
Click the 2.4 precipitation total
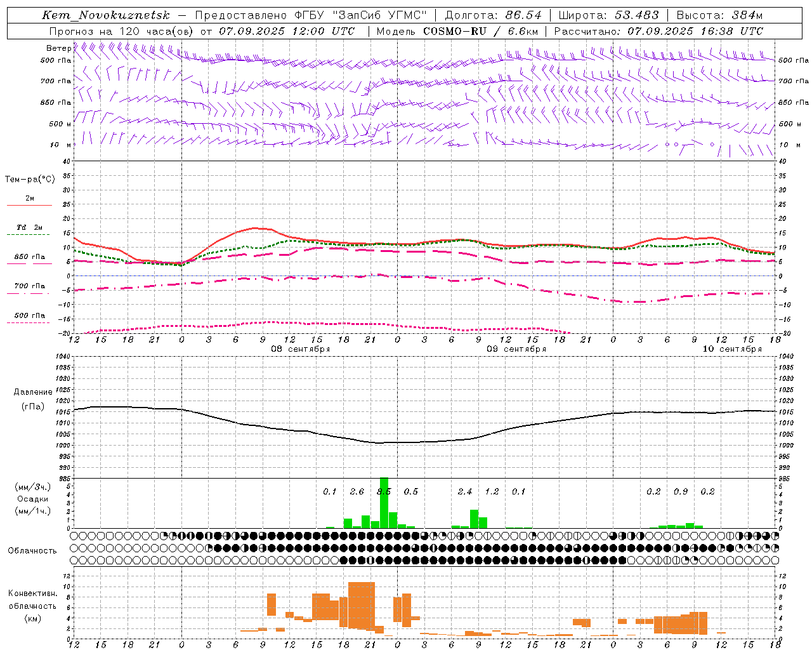point(465,492)
